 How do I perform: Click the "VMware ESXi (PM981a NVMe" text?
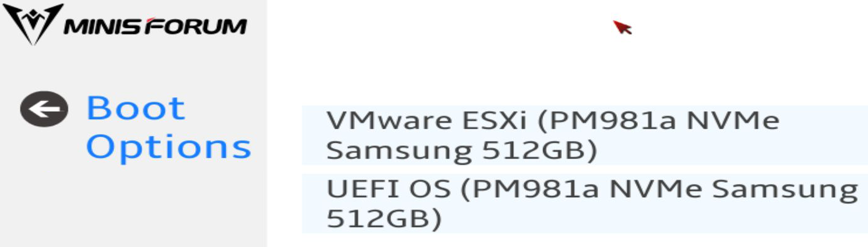(x=552, y=120)
